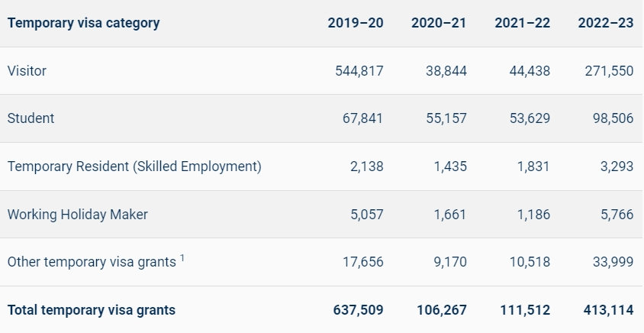This screenshot has width=644, height=333.
Task: Click the 1,435 Skilled Employment cell
Action: (x=450, y=166)
